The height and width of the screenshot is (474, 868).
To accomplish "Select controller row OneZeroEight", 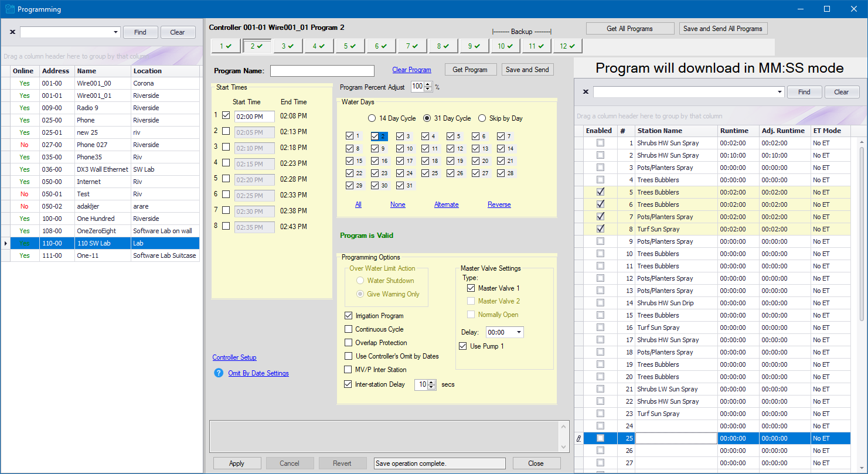I will pos(100,231).
